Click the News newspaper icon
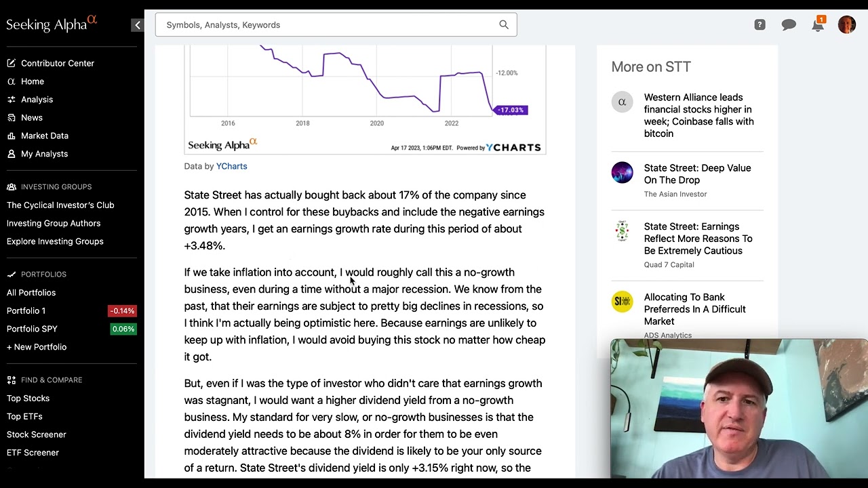The image size is (868, 488). point(12,117)
